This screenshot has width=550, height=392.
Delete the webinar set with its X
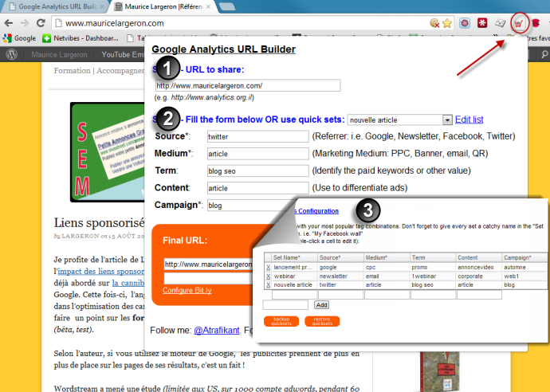(x=268, y=276)
